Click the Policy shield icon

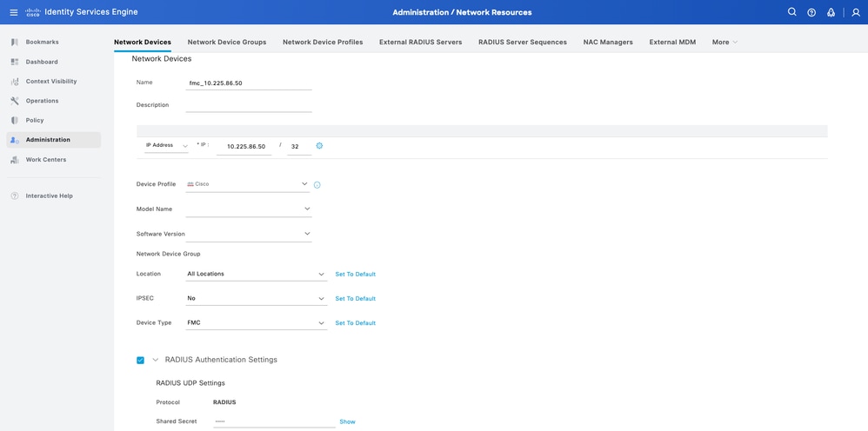(x=15, y=120)
